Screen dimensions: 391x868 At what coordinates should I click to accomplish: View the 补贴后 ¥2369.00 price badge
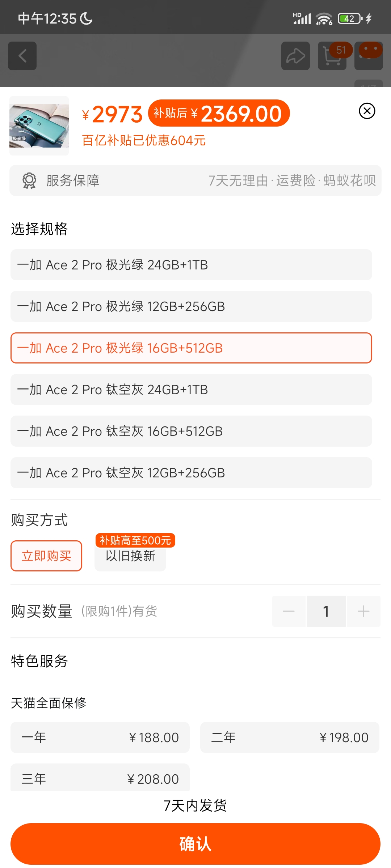coord(218,113)
